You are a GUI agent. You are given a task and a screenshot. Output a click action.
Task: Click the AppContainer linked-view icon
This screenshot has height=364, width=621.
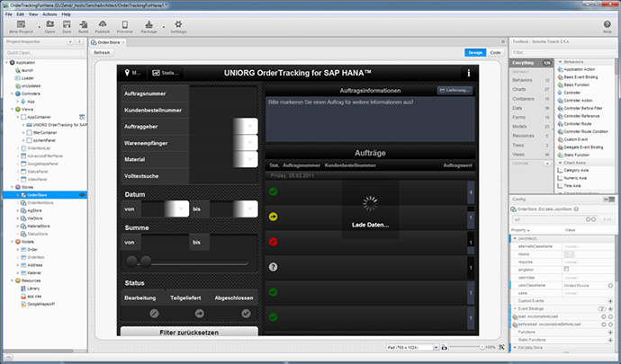pyautogui.click(x=82, y=117)
